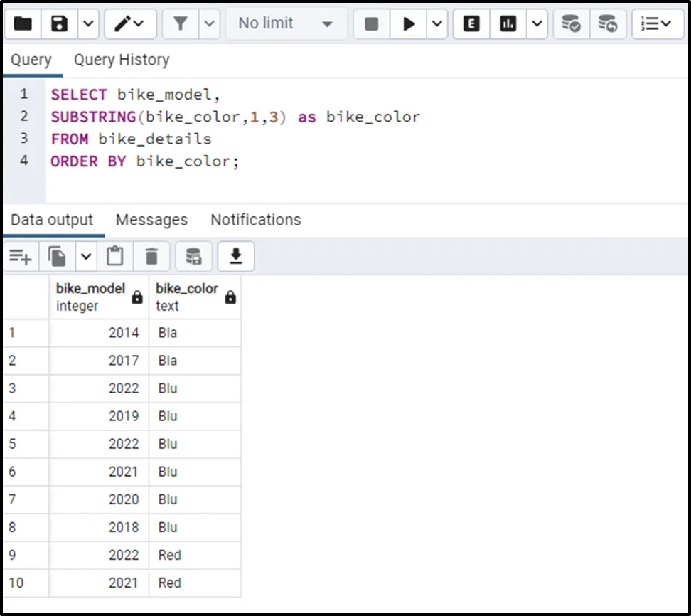Switch to the Query History tab
Image resolution: width=691 pixels, height=616 pixels.
tap(122, 60)
